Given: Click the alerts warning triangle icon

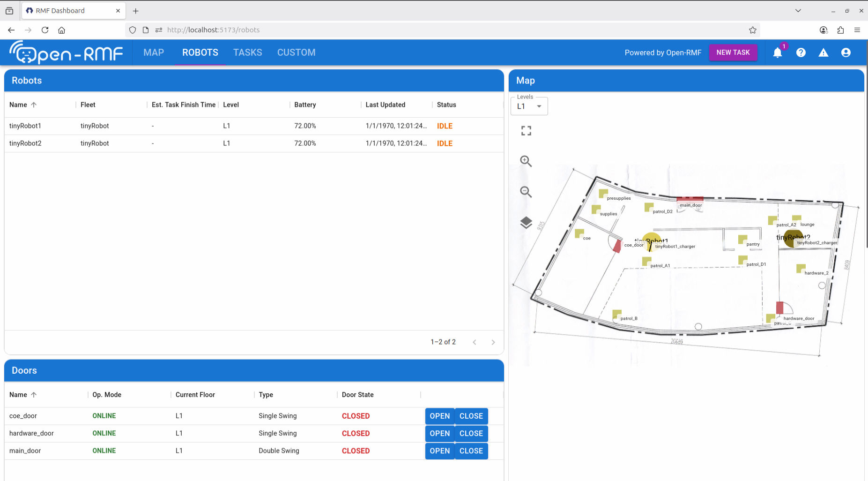Looking at the screenshot, I should (823, 53).
